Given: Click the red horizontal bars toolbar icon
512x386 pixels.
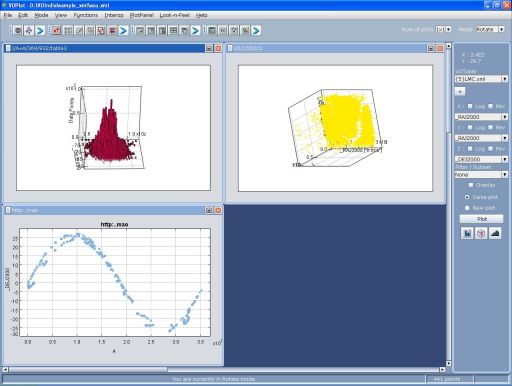Looking at the screenshot, I should [112, 31].
